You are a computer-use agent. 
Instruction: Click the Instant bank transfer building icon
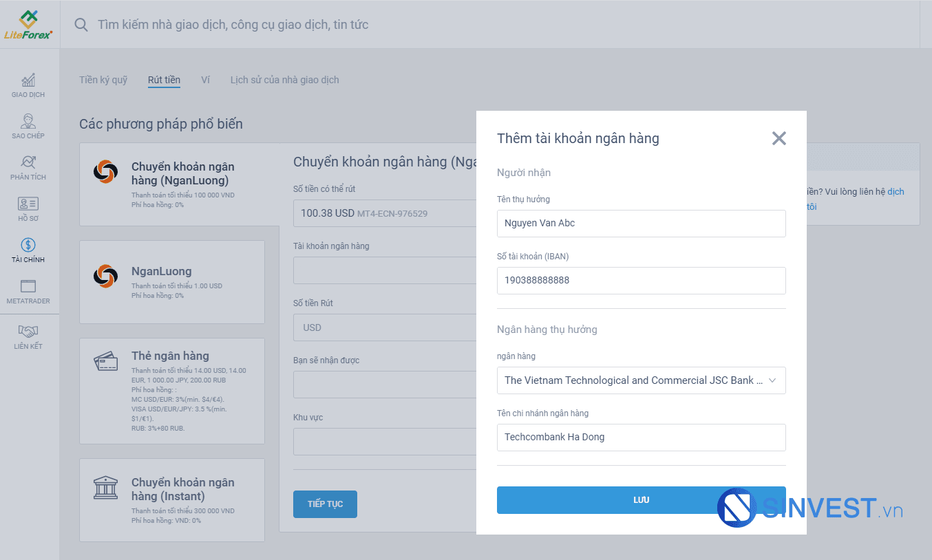point(105,488)
